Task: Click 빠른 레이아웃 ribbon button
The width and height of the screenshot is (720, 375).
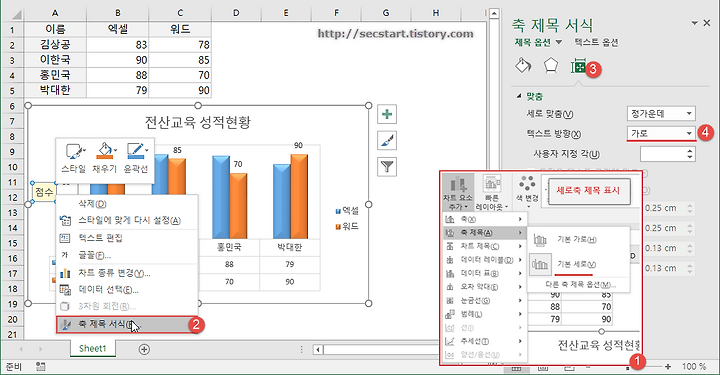Action: point(491,193)
